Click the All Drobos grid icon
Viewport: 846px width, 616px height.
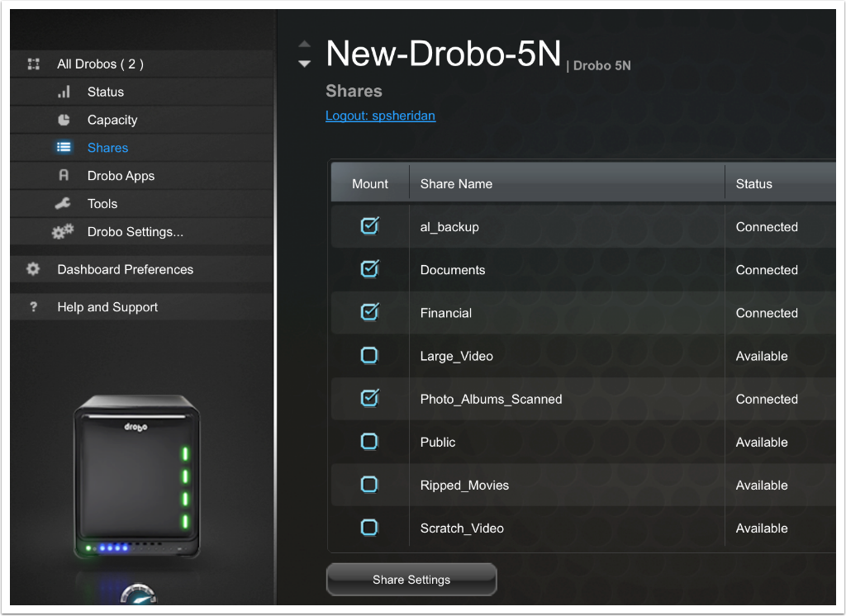[x=34, y=64]
